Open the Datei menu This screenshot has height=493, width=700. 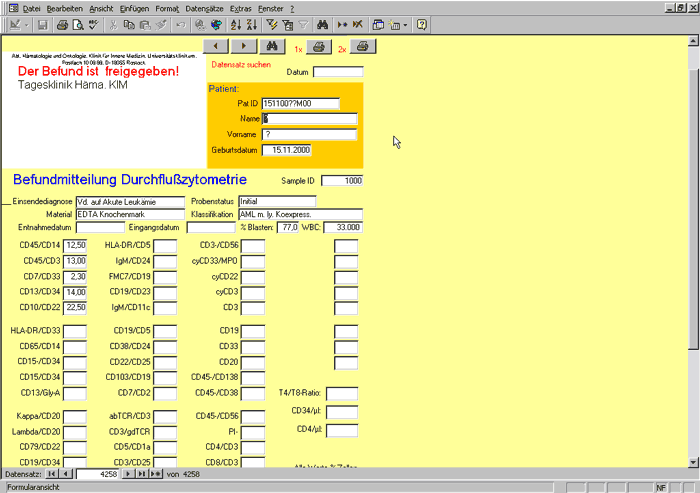[x=31, y=8]
